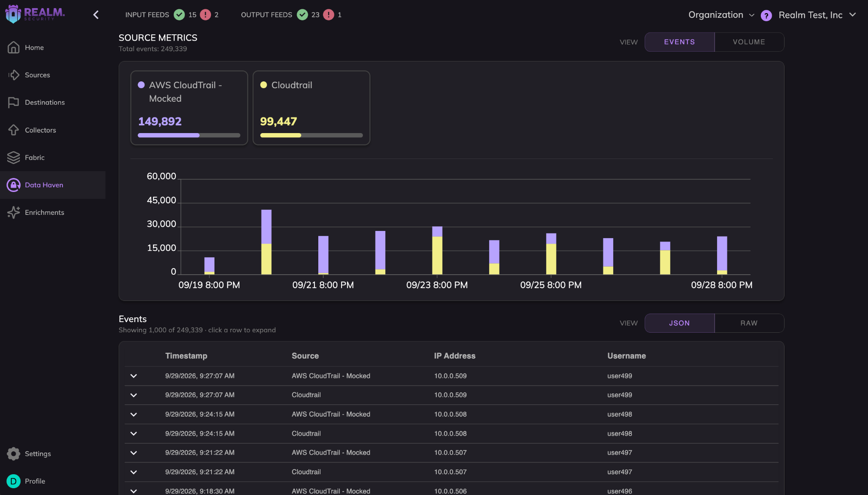The image size is (868, 495).
Task: Open the Fabric layers icon
Action: (x=14, y=158)
